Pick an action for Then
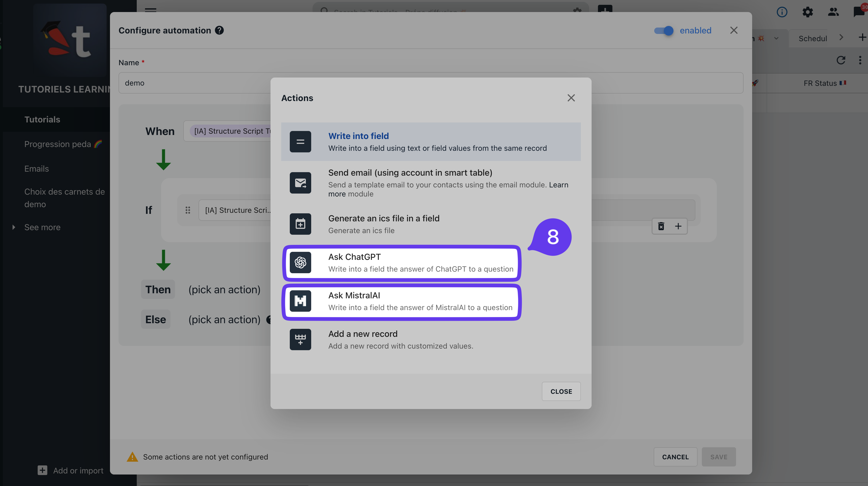The width and height of the screenshot is (868, 486). pos(224,290)
